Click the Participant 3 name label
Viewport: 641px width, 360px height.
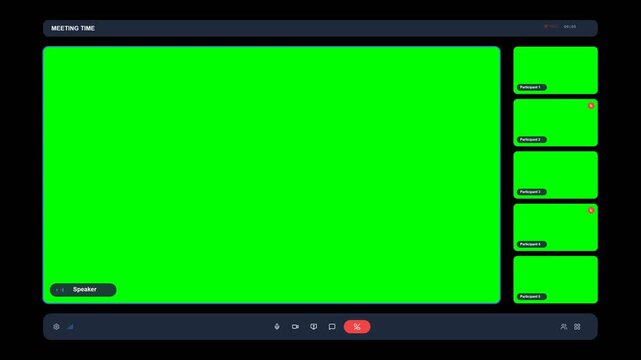pyautogui.click(x=531, y=192)
